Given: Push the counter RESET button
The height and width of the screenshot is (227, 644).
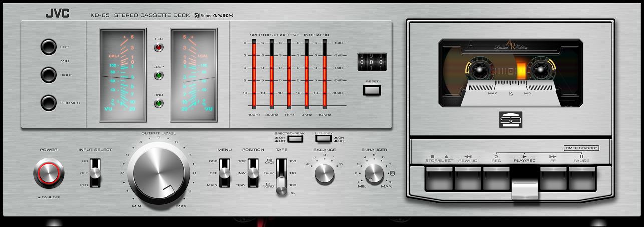Looking at the screenshot, I should tap(372, 90).
